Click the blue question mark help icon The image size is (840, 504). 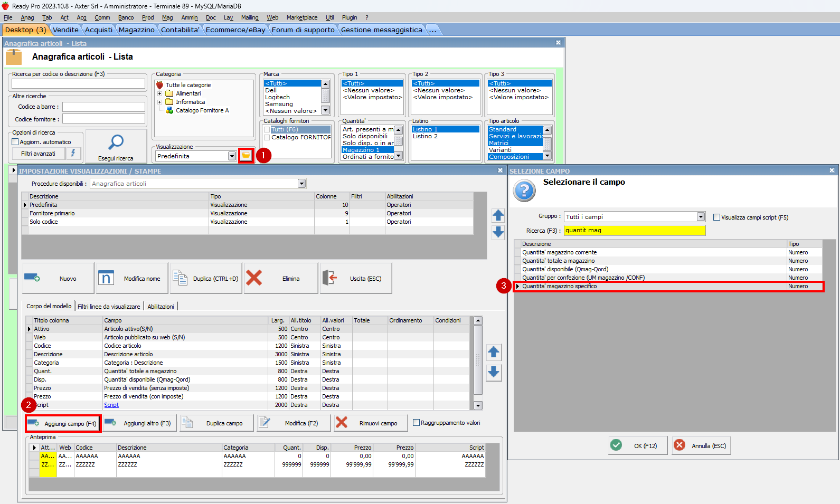point(524,191)
